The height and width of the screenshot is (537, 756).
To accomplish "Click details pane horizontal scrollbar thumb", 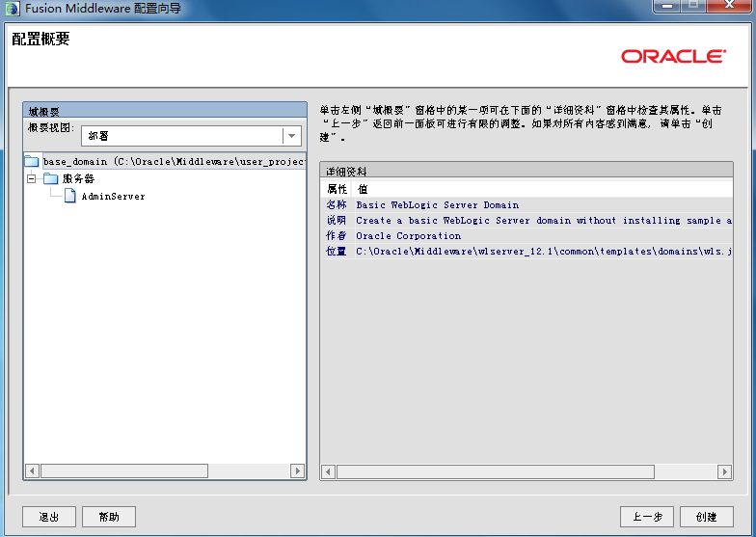I will tap(496, 472).
